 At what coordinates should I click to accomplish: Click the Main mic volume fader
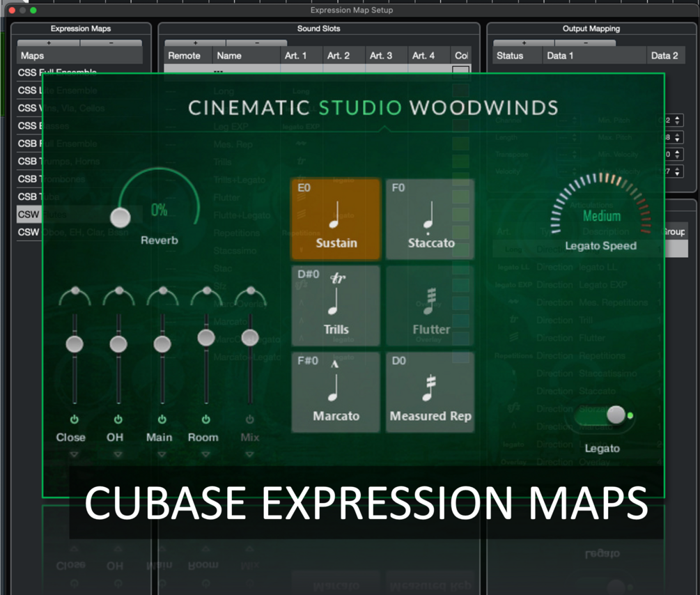(x=162, y=344)
